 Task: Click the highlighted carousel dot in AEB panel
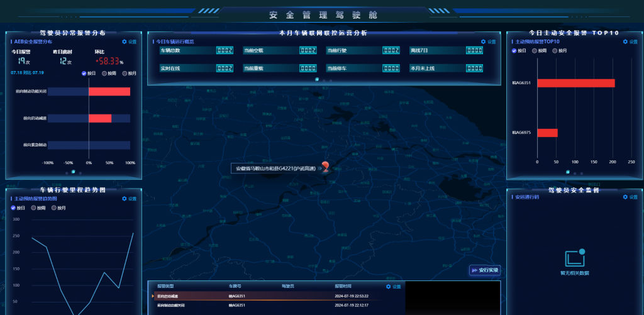pyautogui.click(x=73, y=172)
